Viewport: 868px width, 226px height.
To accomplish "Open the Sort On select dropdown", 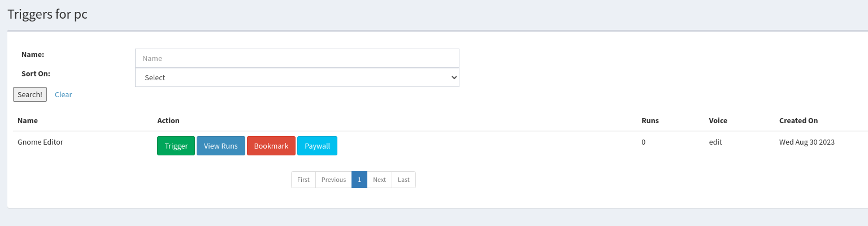I will (x=297, y=77).
